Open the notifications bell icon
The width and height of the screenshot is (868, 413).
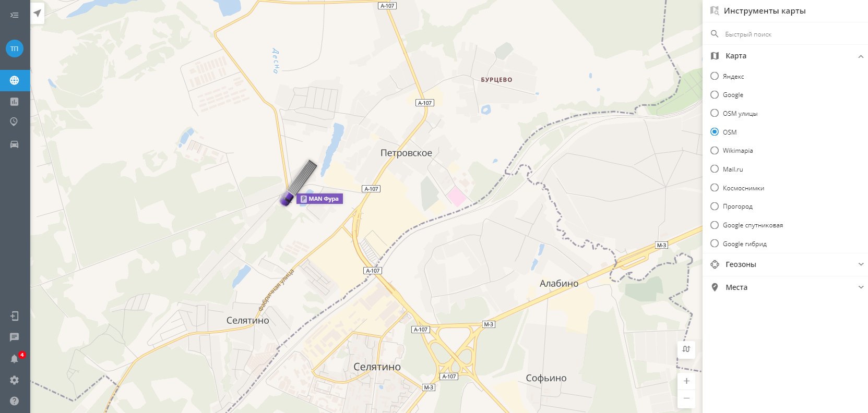click(x=15, y=359)
